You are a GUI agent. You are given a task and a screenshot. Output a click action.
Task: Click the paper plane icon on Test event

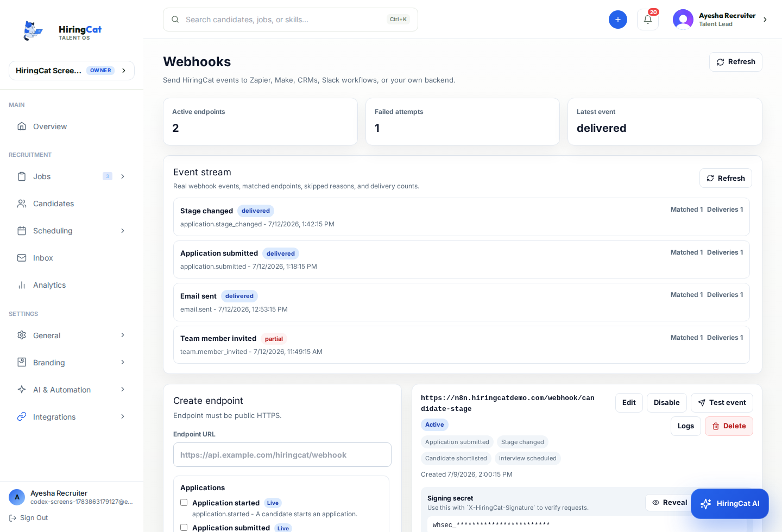pos(702,403)
